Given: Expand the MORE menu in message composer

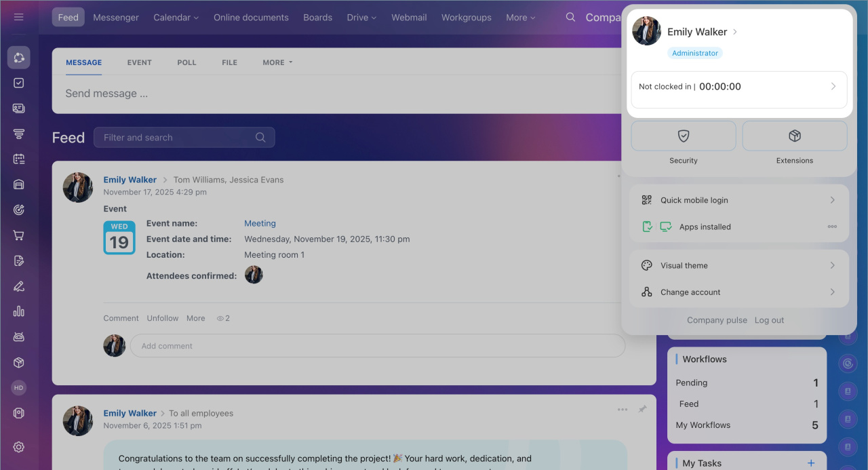Looking at the screenshot, I should click(277, 62).
